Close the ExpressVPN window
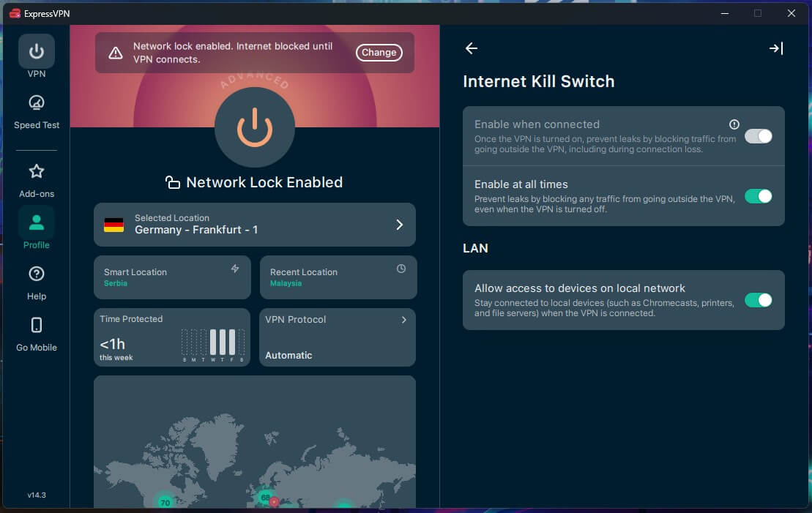 click(791, 13)
